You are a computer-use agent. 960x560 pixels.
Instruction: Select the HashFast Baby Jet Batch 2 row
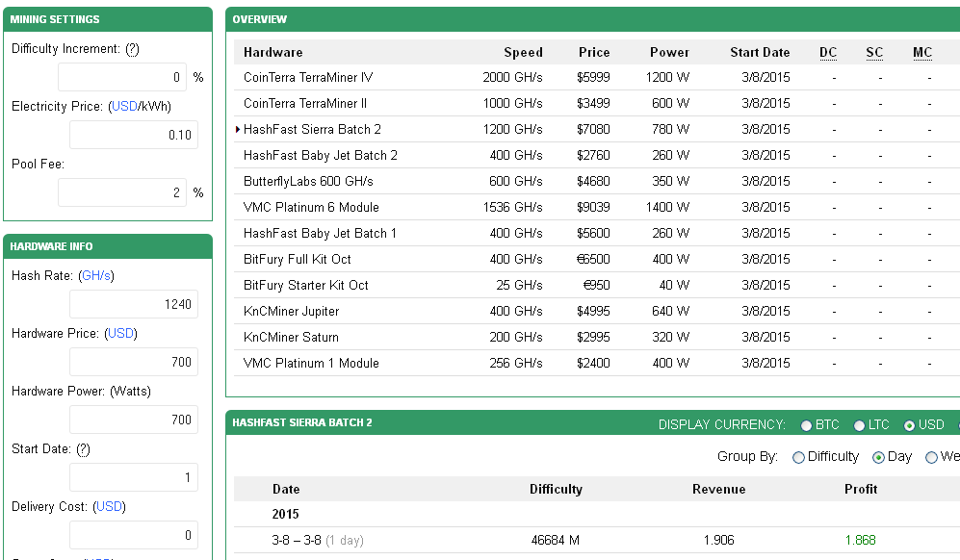pyautogui.click(x=597, y=156)
